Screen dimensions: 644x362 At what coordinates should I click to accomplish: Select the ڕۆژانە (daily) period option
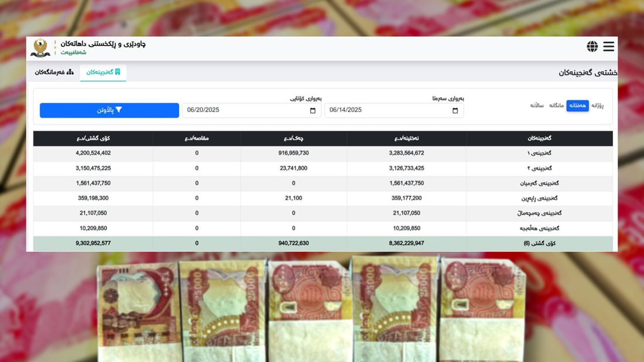597,105
